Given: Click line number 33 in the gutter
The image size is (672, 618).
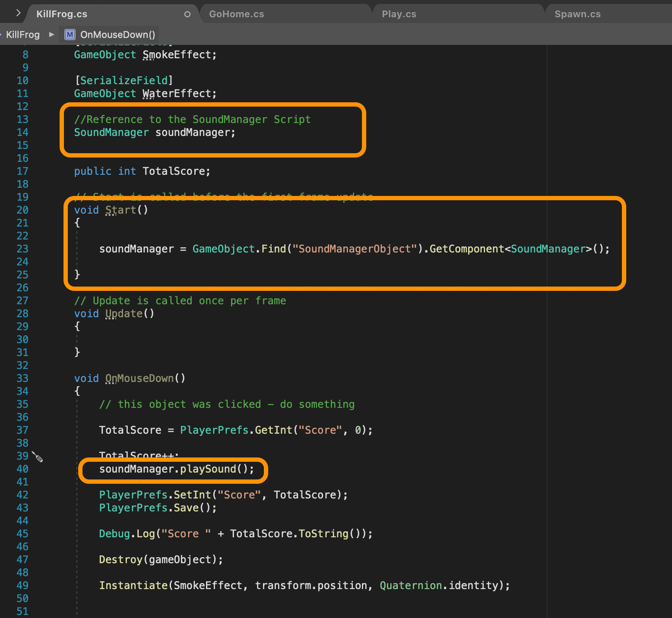Looking at the screenshot, I should 22,378.
